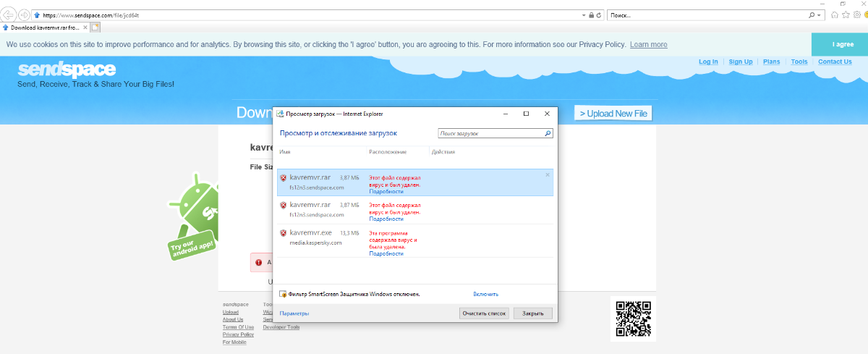The height and width of the screenshot is (354, 868).
Task: Select the second kavremvr.rar download row
Action: (415, 210)
